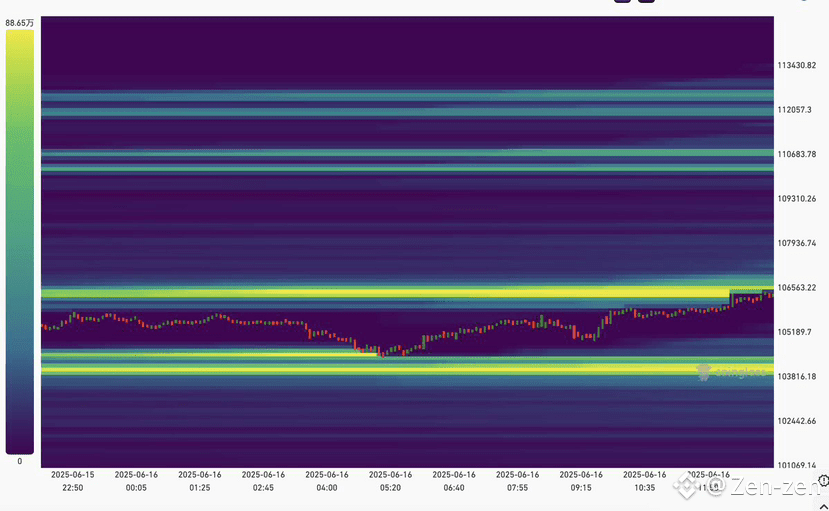This screenshot has width=829, height=511.
Task: Click price axis label 113430.82
Action: tap(796, 66)
